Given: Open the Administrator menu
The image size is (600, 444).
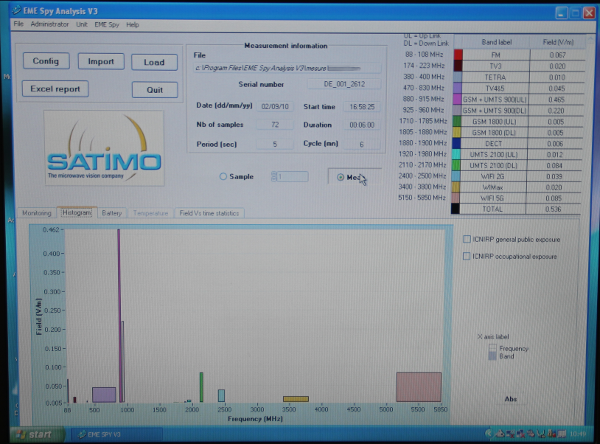Looking at the screenshot, I should pyautogui.click(x=50, y=24).
